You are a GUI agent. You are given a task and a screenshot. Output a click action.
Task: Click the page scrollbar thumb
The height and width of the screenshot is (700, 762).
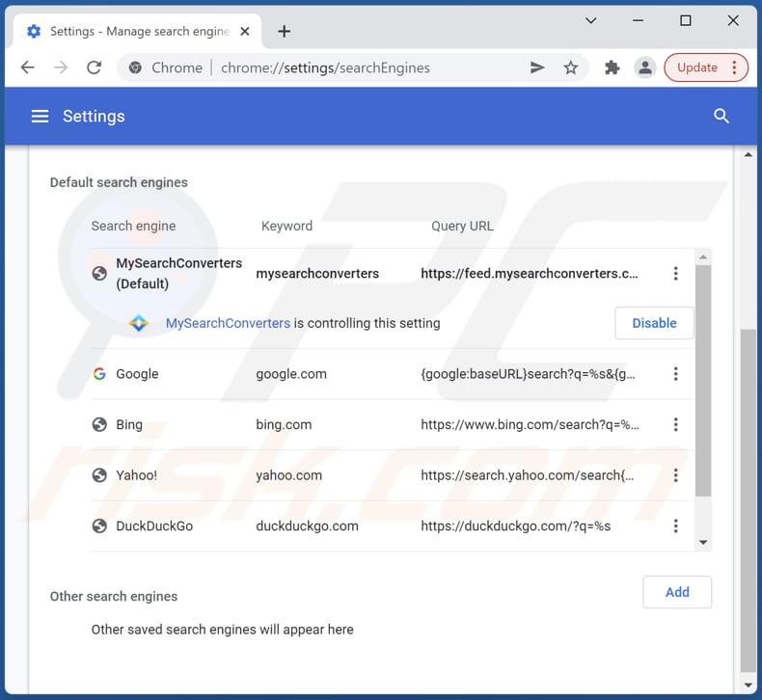(x=748, y=500)
